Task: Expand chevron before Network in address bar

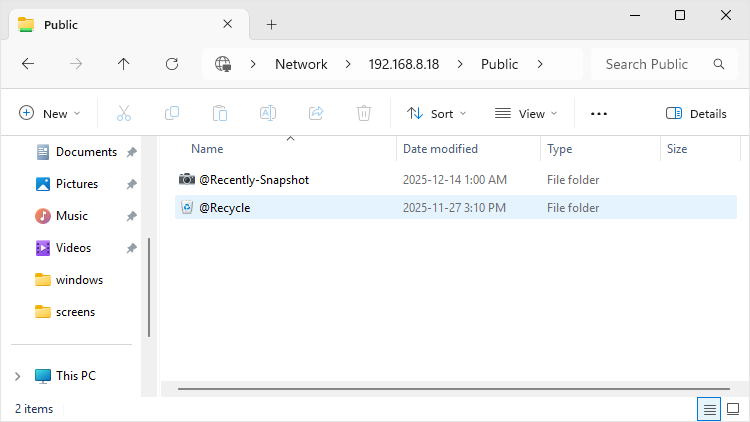Action: pos(253,64)
